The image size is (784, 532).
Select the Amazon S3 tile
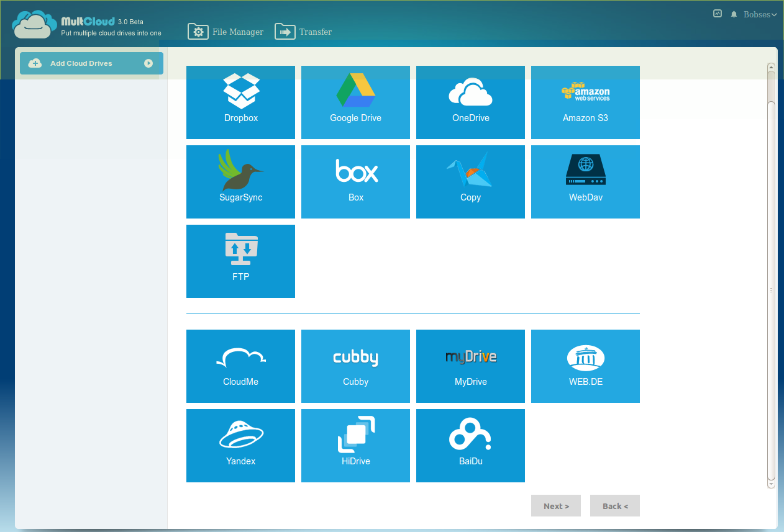coord(585,102)
